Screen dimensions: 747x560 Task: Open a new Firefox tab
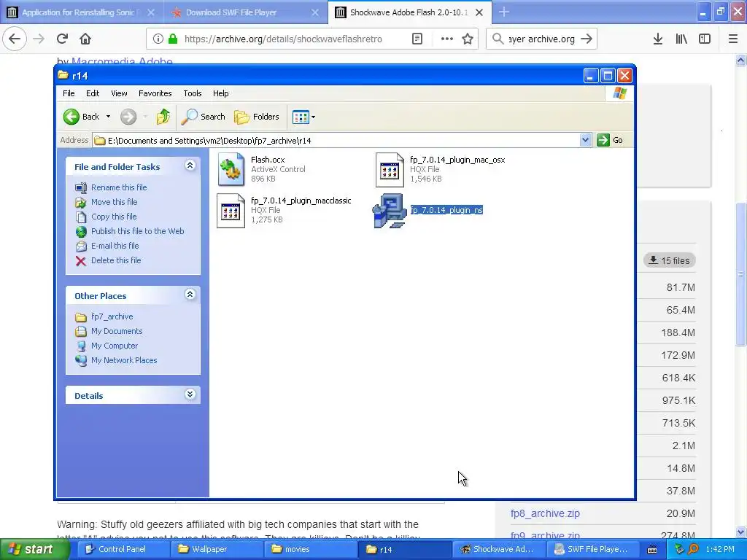point(504,12)
